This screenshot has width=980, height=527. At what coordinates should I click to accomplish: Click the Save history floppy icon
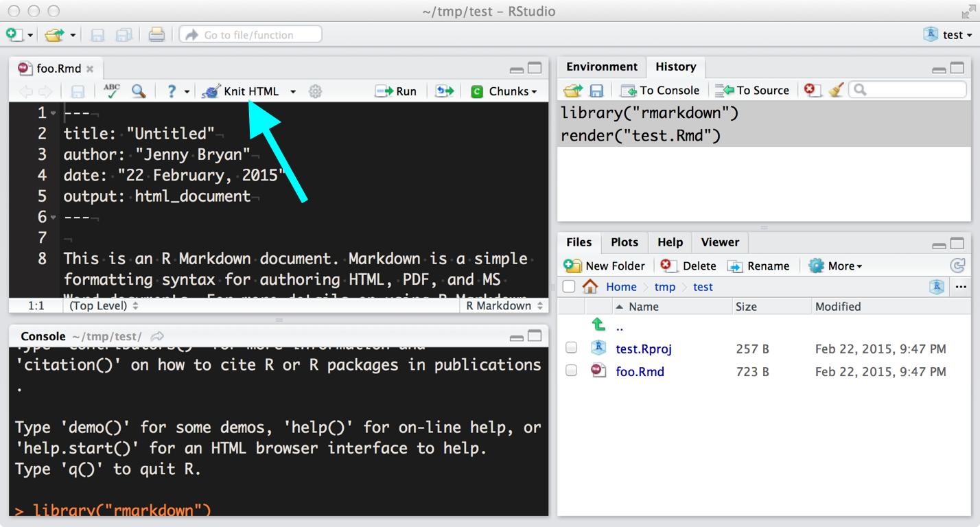click(596, 91)
